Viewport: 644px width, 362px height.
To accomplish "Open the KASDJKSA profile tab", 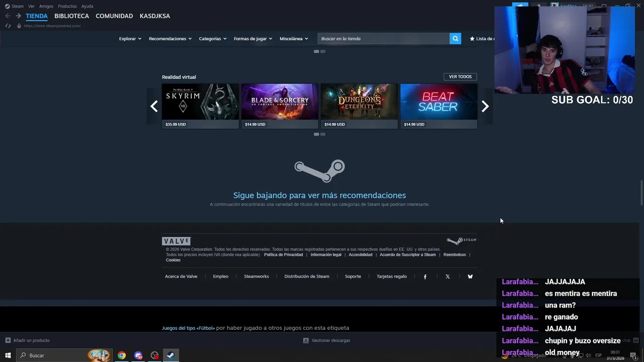I will pyautogui.click(x=155, y=16).
